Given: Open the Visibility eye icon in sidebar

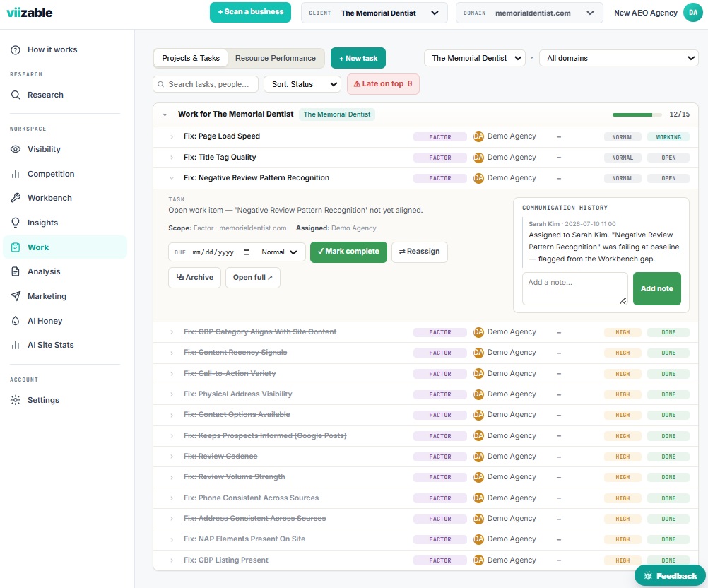Looking at the screenshot, I should tap(16, 149).
